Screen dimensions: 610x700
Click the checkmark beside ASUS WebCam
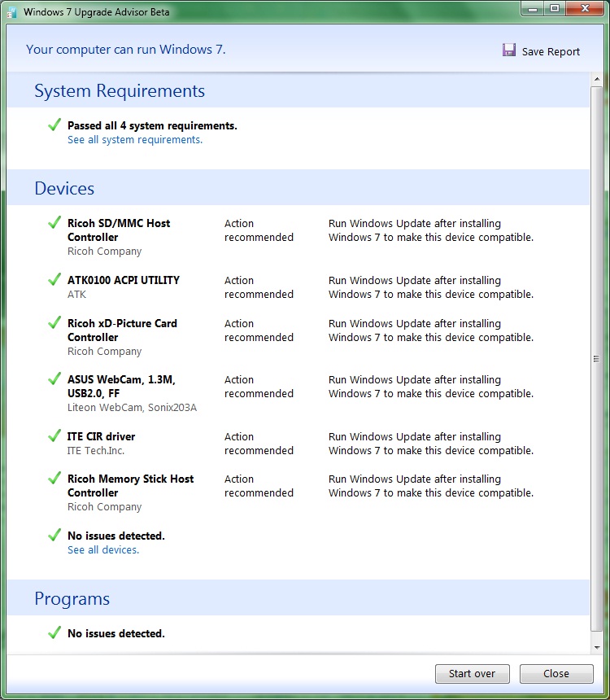[x=54, y=378]
